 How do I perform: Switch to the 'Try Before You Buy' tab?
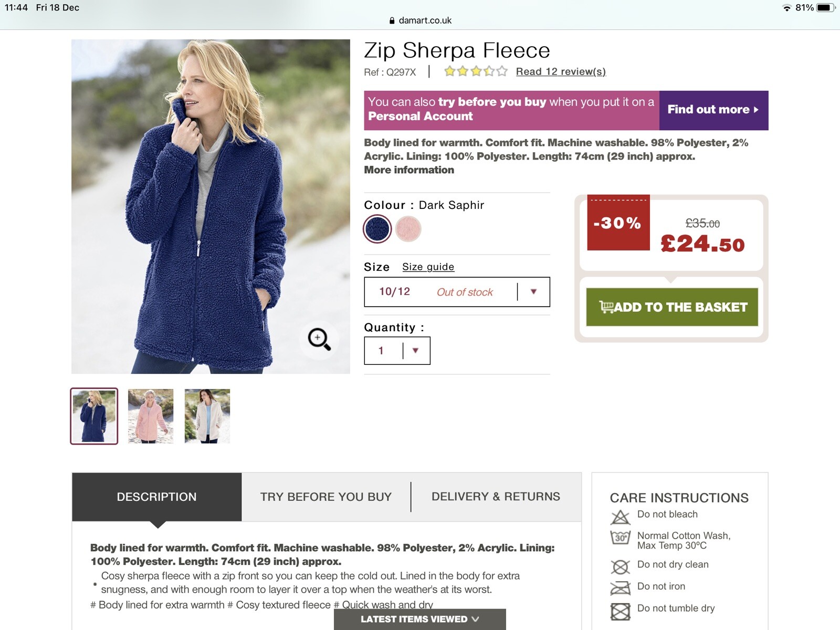pos(325,496)
